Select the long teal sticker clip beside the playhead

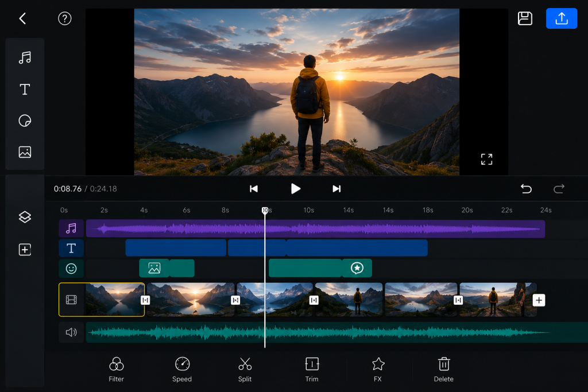coord(305,268)
